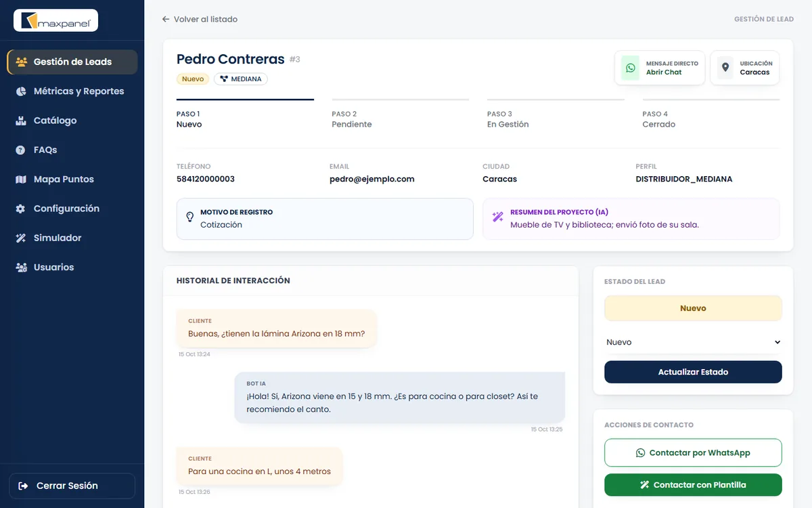Viewport: 812px width, 508px height.
Task: Click the Caracas value under Ciudad
Action: [x=499, y=179]
